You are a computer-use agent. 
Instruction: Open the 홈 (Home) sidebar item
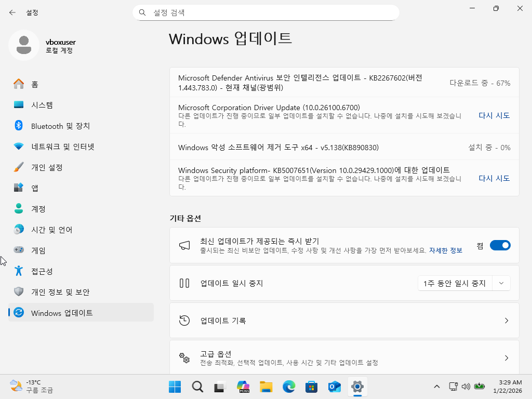81,84
